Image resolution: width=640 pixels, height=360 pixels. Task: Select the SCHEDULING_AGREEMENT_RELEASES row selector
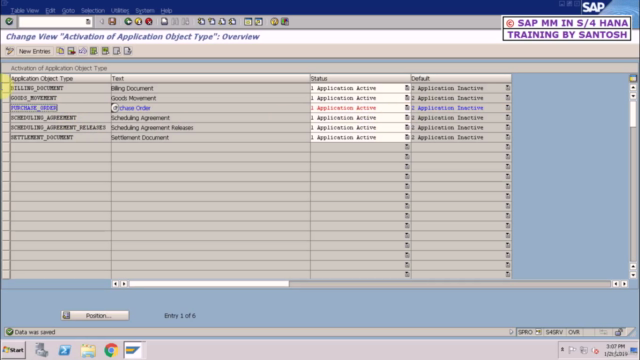(6, 127)
